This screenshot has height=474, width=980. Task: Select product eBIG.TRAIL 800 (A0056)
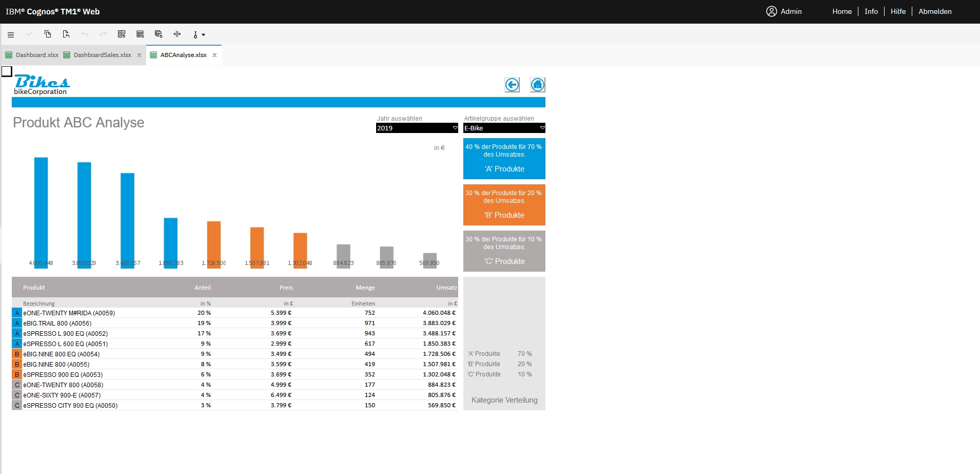pos(57,323)
